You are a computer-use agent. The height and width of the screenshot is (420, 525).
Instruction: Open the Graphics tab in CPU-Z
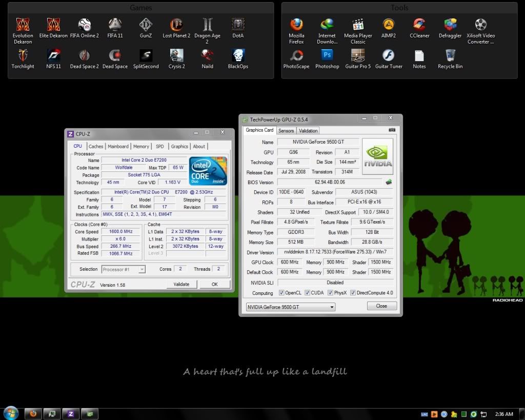click(x=179, y=146)
